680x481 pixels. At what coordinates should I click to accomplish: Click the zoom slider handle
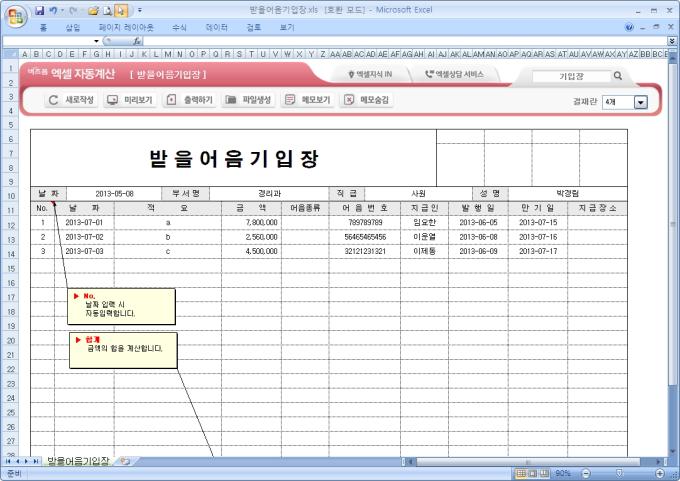pyautogui.click(x=619, y=473)
